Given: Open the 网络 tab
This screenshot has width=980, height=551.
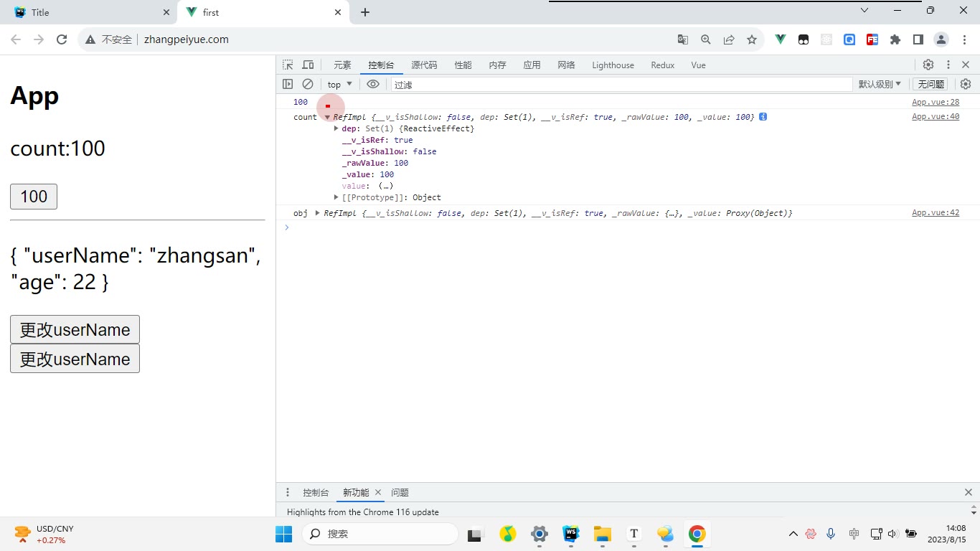Looking at the screenshot, I should (566, 65).
